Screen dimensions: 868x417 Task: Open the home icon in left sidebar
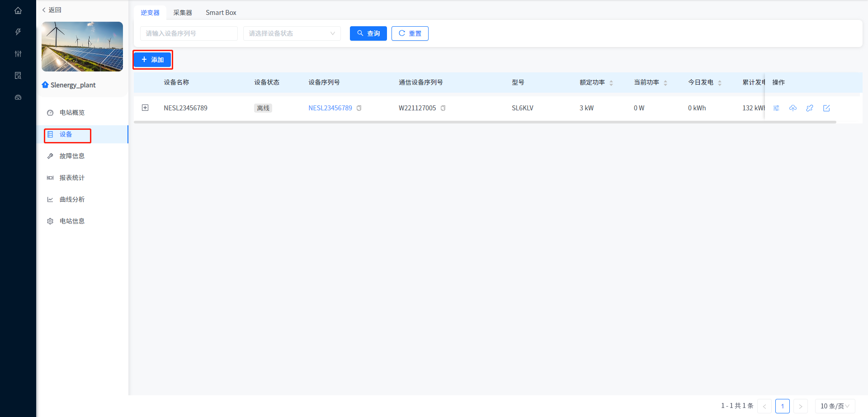coord(18,10)
